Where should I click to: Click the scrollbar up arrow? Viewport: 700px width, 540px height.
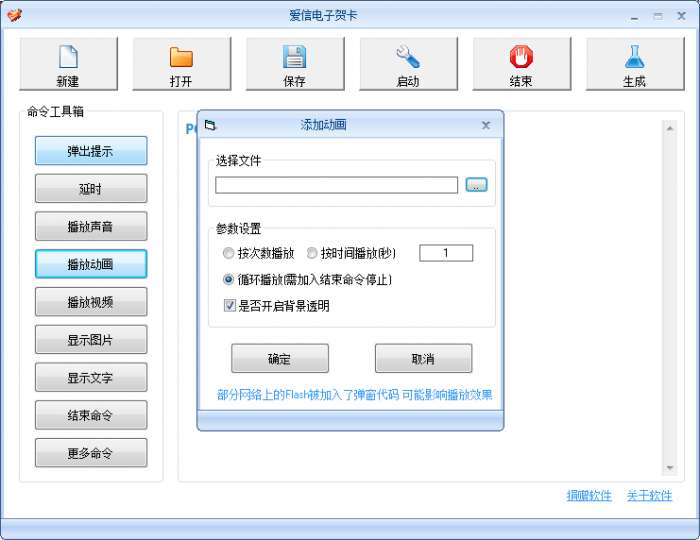click(x=670, y=129)
